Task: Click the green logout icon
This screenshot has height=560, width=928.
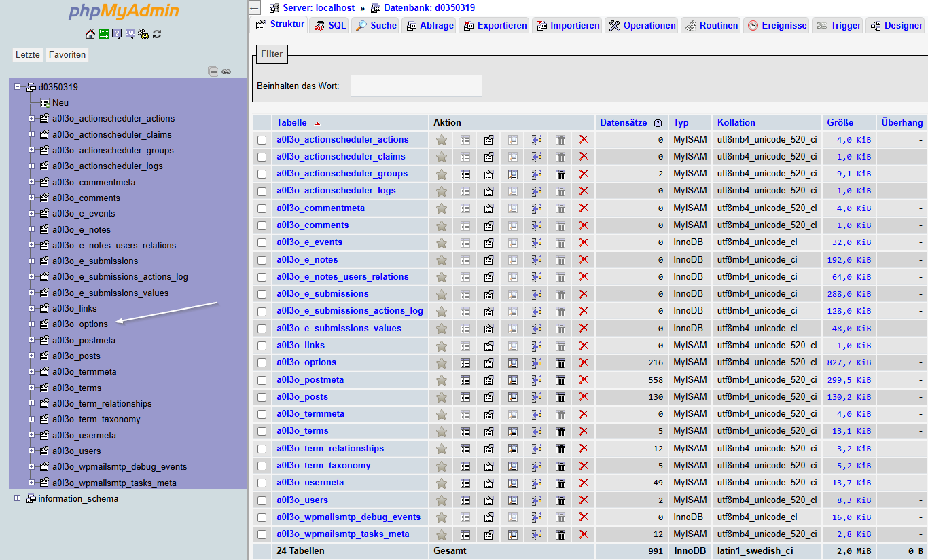Action: [x=104, y=34]
